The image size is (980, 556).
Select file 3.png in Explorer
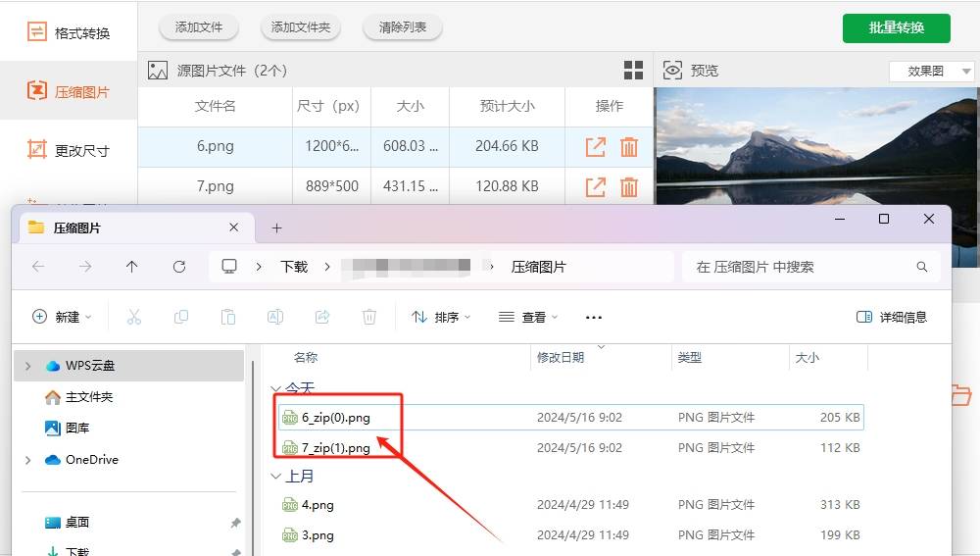coord(318,535)
